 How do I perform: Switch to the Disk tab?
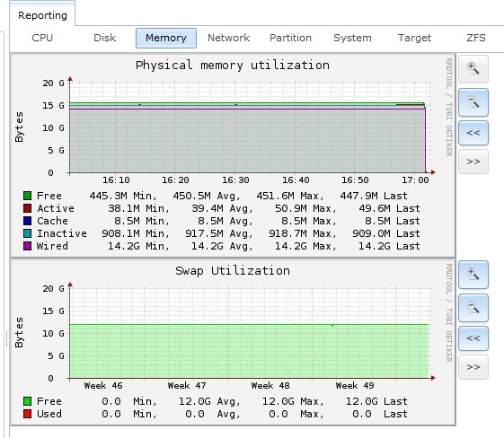tap(104, 38)
